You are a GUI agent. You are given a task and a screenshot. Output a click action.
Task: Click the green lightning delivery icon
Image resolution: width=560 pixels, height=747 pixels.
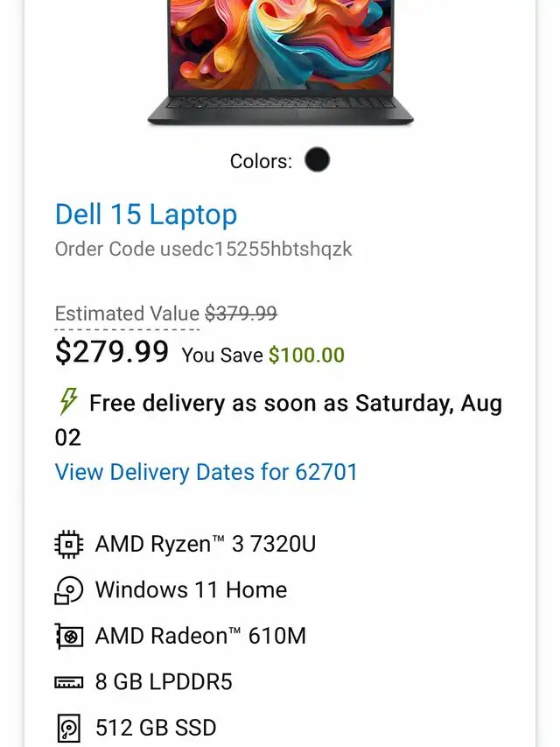click(68, 403)
